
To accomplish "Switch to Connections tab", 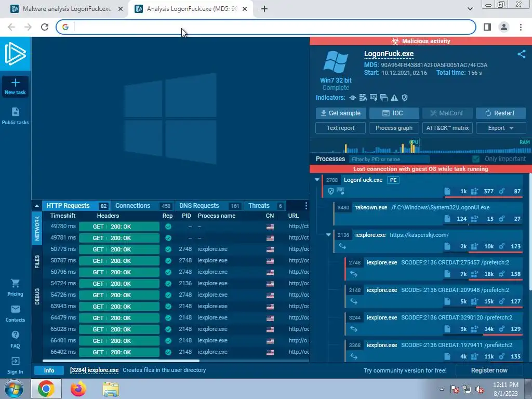I will (142, 206).
